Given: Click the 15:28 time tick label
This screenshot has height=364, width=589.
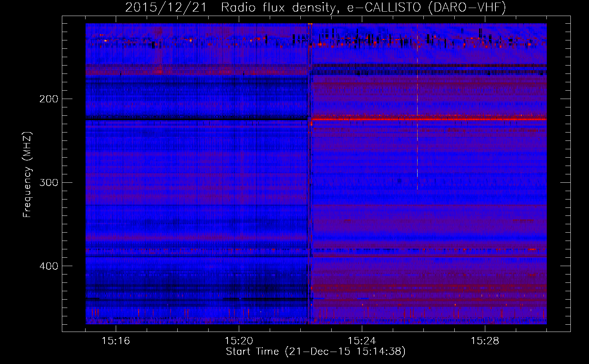Looking at the screenshot, I should (x=485, y=341).
